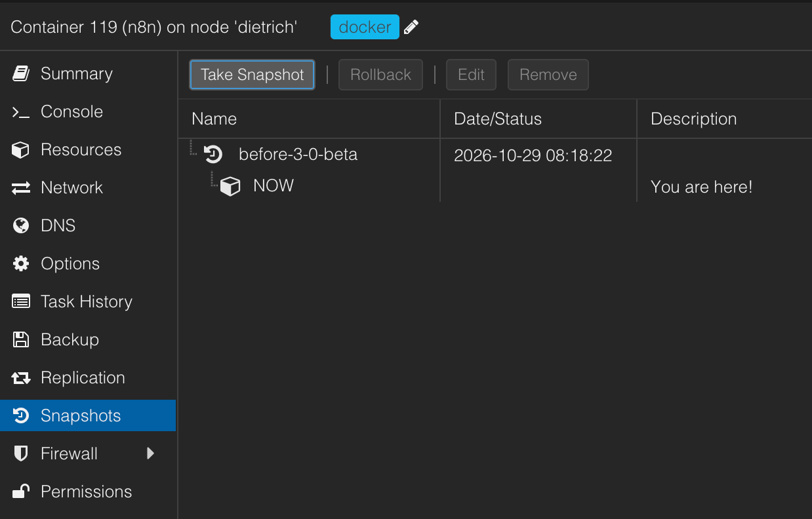Open the Permissions section
The width and height of the screenshot is (812, 519).
[x=88, y=491]
